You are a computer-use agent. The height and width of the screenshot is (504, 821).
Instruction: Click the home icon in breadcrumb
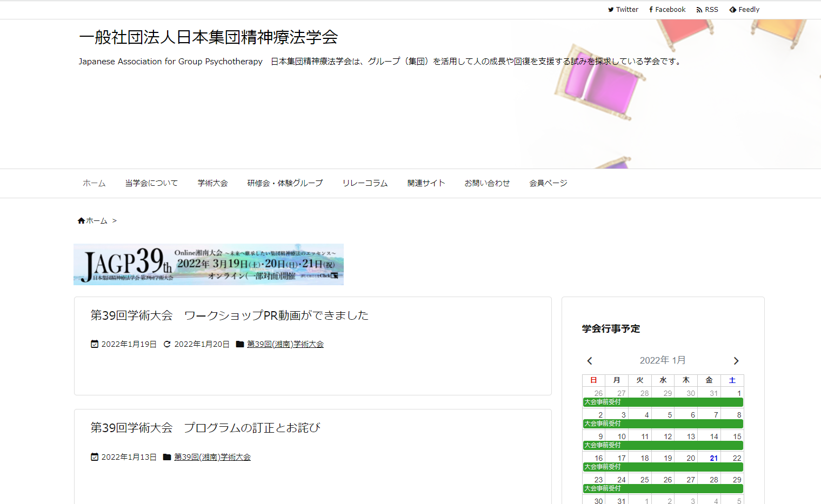click(81, 221)
